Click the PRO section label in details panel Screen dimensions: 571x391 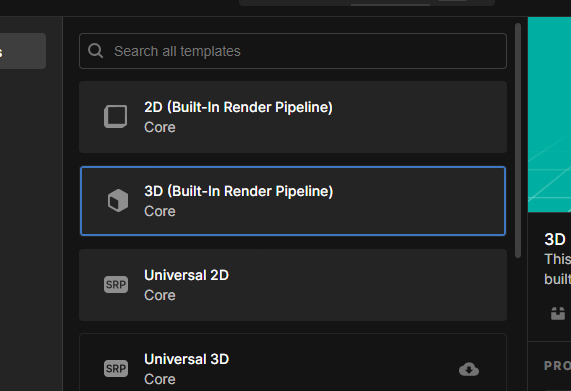[557, 366]
